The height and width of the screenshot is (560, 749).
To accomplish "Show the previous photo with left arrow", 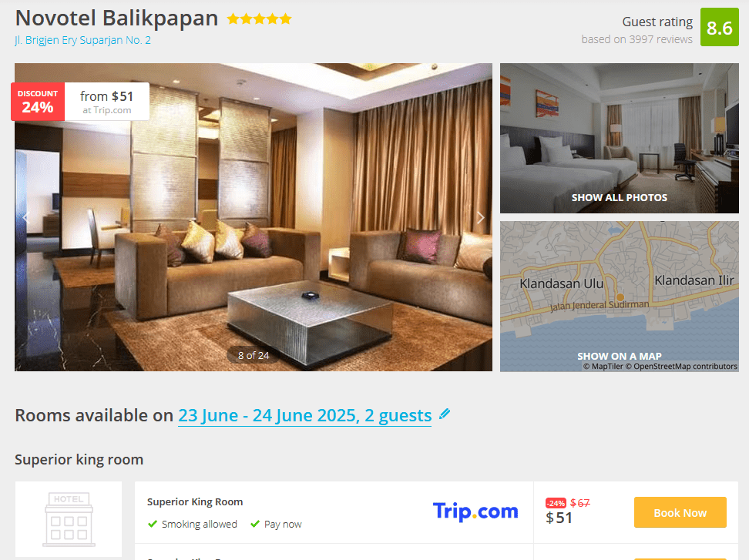I will [26, 218].
